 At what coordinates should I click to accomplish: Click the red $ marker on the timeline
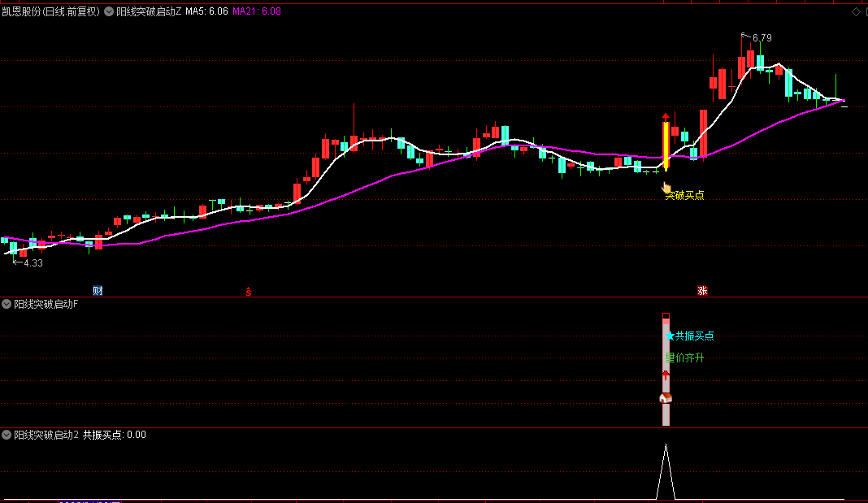tap(249, 292)
